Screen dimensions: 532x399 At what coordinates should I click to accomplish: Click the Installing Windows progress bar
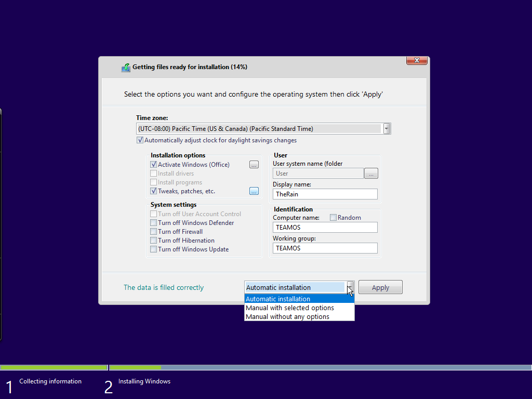pos(320,367)
